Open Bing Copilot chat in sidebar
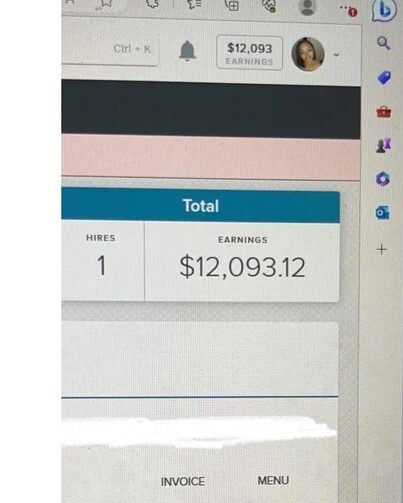The height and width of the screenshot is (503, 403). point(384,10)
